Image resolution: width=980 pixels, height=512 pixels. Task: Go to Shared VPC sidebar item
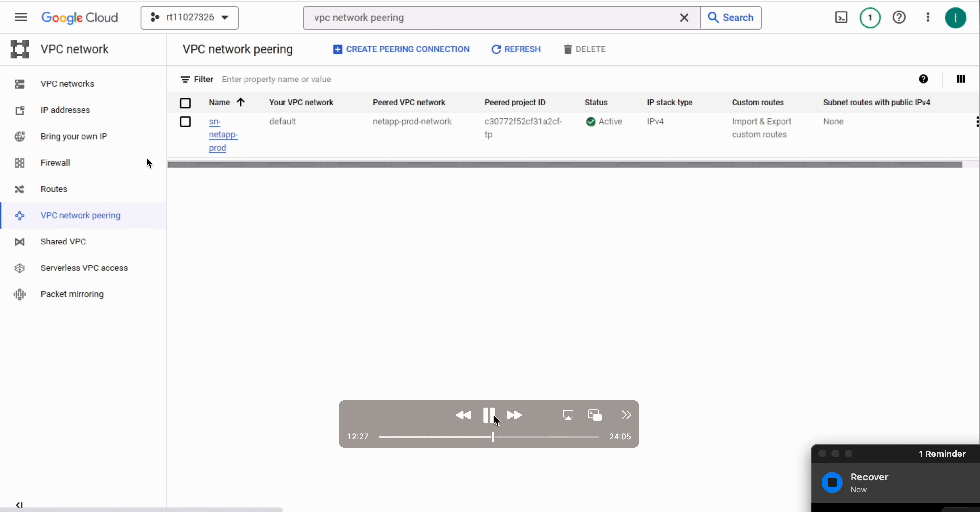[x=63, y=242]
